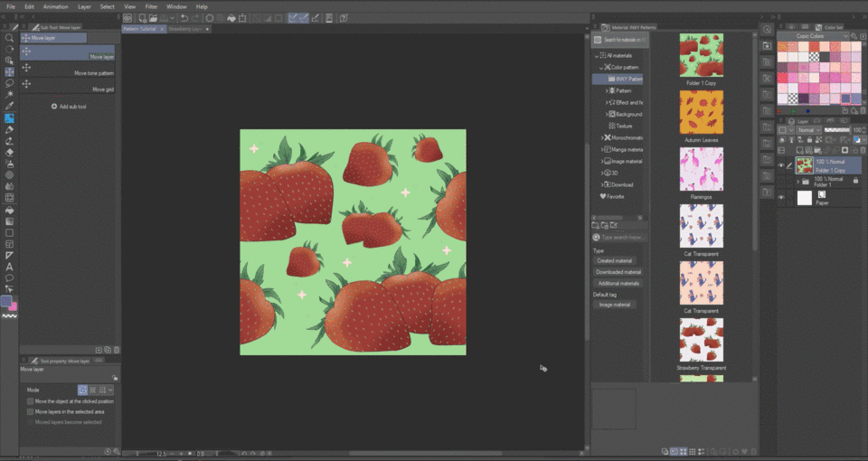Image resolution: width=868 pixels, height=461 pixels.
Task: Expand the Folder 1 layer folder
Action: tap(798, 182)
